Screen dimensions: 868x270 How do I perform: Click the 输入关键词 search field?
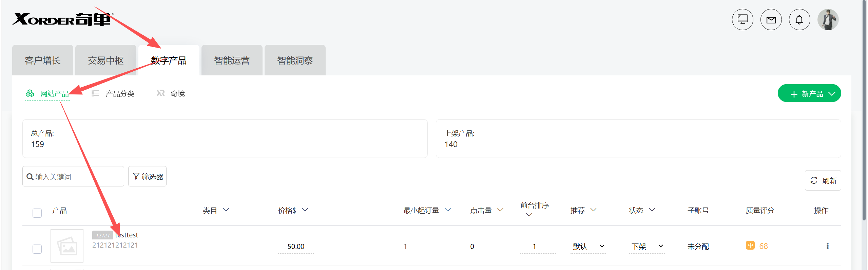[73, 176]
